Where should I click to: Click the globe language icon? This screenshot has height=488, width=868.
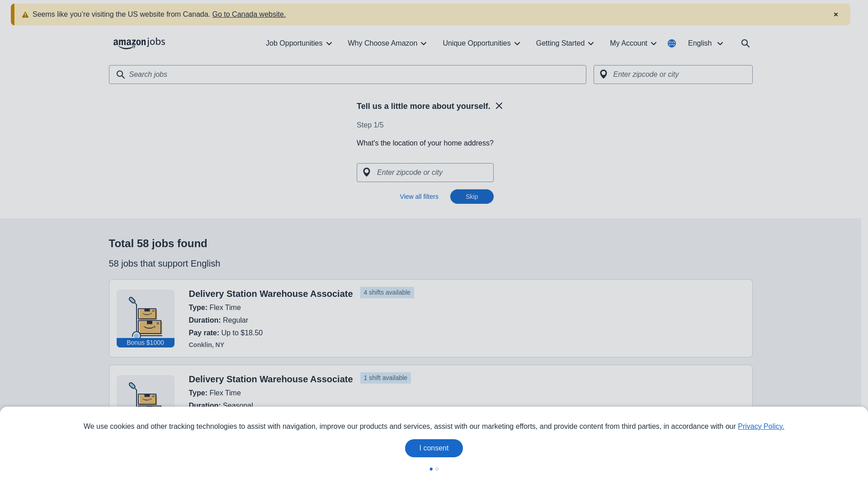click(672, 43)
